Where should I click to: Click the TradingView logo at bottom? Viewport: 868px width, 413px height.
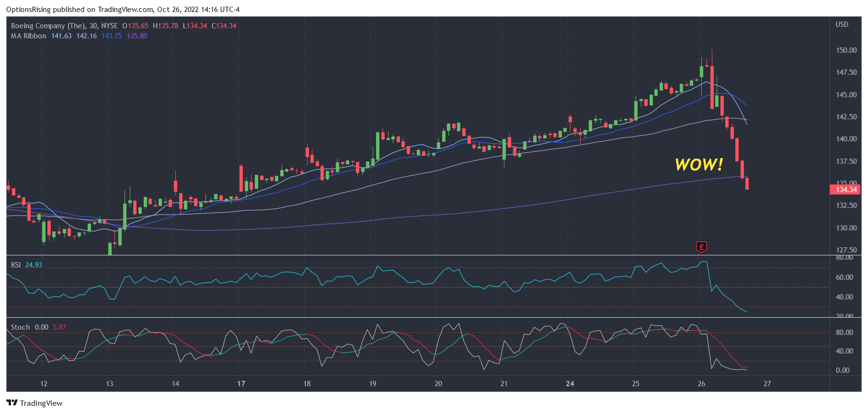coord(34,403)
